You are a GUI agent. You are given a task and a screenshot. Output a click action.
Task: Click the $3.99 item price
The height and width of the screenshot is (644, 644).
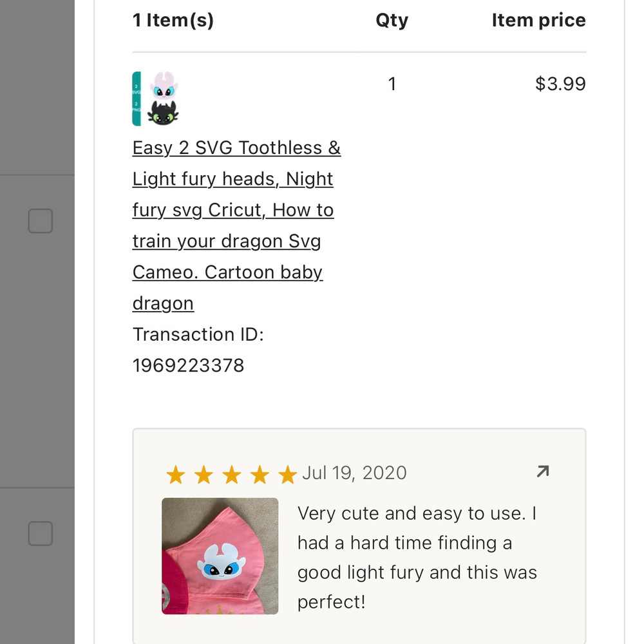pos(560,84)
